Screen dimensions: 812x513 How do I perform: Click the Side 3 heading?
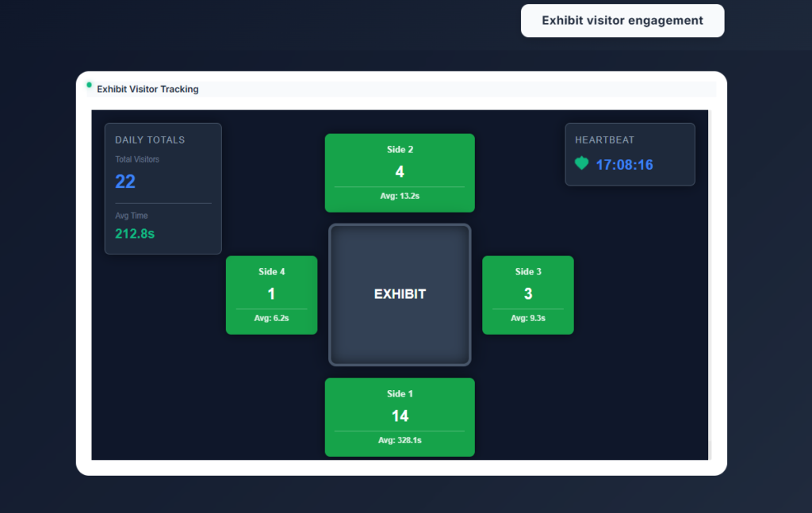pyautogui.click(x=528, y=272)
